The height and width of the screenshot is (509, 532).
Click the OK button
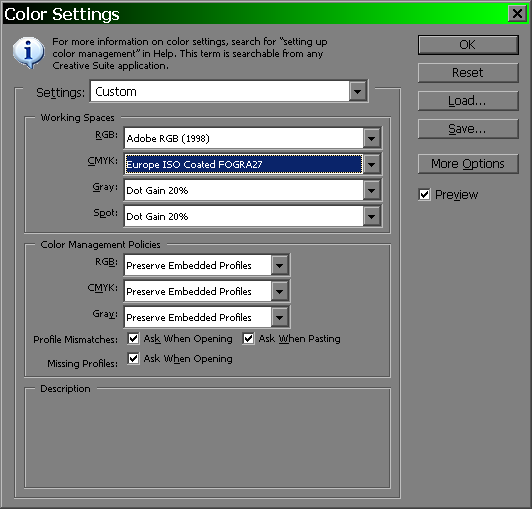click(468, 45)
